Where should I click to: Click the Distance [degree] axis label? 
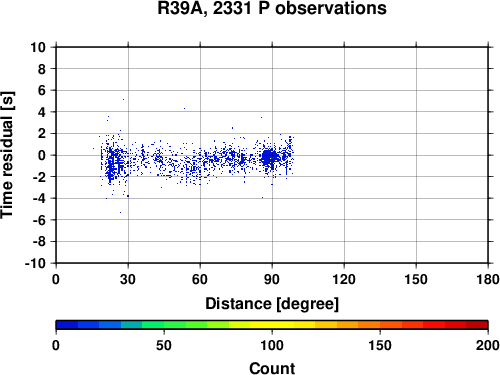click(x=272, y=304)
